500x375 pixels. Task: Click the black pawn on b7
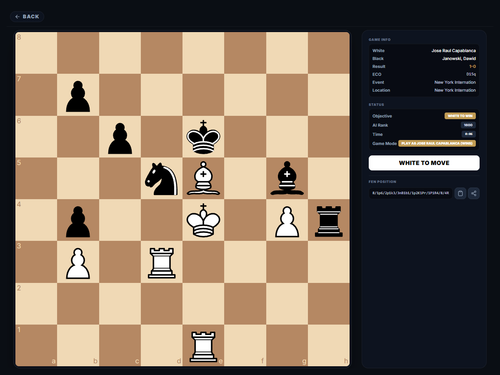(78, 96)
